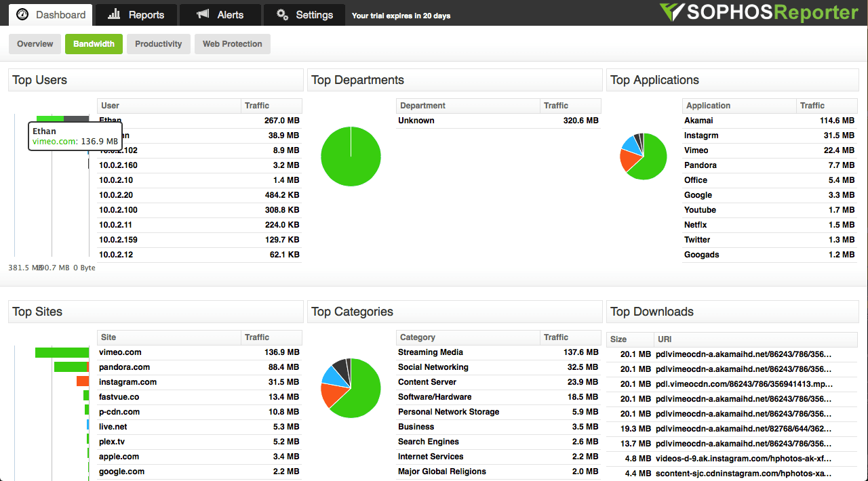Sort Top Categories by Category header
868x481 pixels.
click(468, 337)
